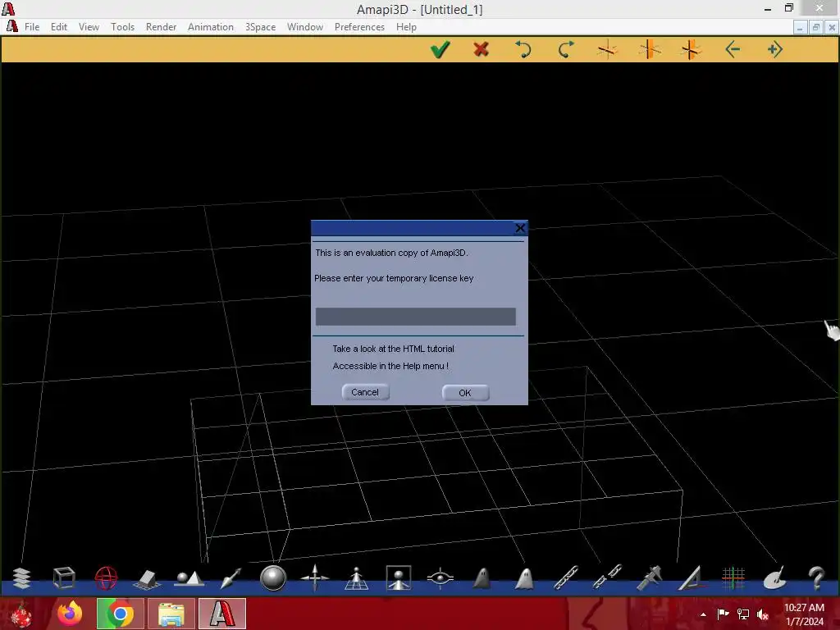The width and height of the screenshot is (840, 630).
Task: Open the Window menu
Action: [x=305, y=27]
